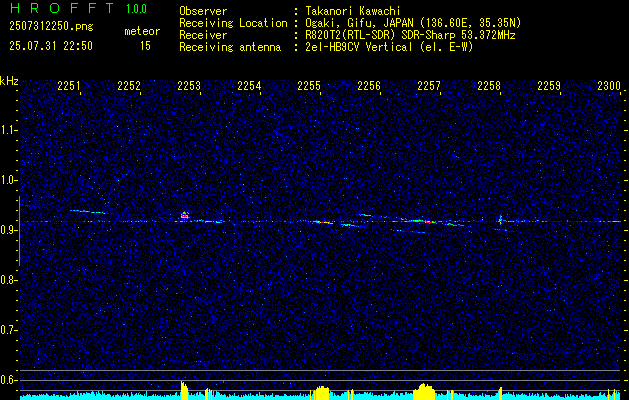Select observer name Takanori Kawachi
The width and height of the screenshot is (629, 400).
(352, 11)
